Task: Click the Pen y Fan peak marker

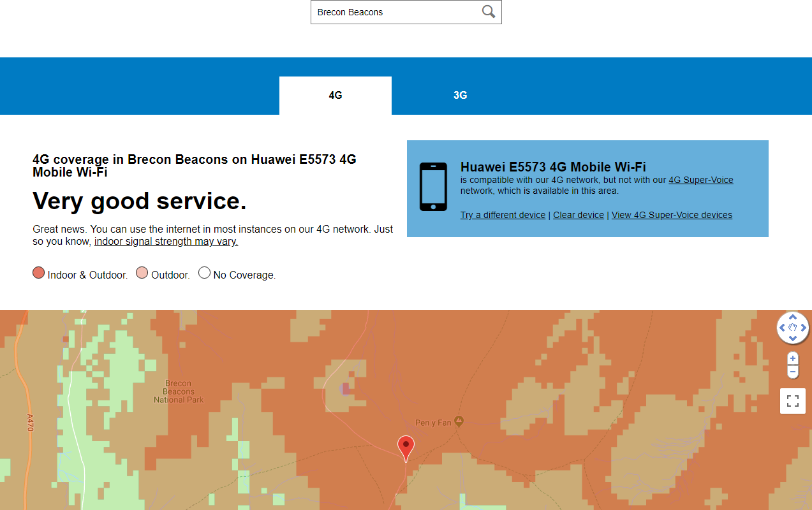Action: [x=459, y=421]
